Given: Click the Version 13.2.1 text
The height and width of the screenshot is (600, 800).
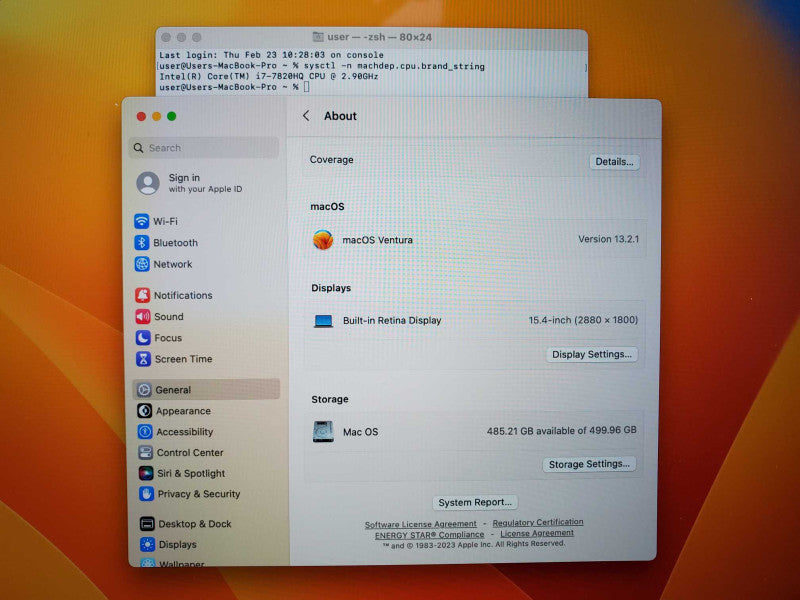Looking at the screenshot, I should 608,239.
